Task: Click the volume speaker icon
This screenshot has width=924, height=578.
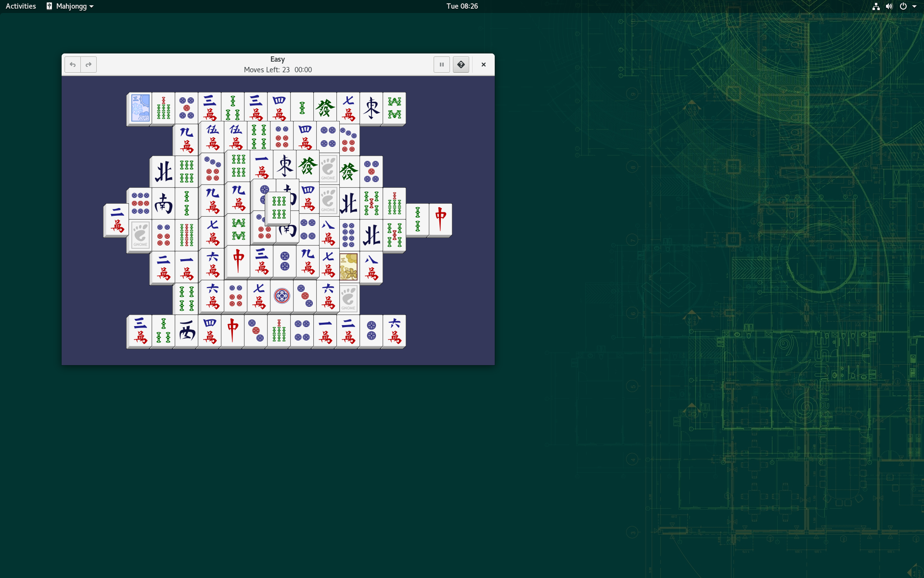Action: tap(889, 6)
